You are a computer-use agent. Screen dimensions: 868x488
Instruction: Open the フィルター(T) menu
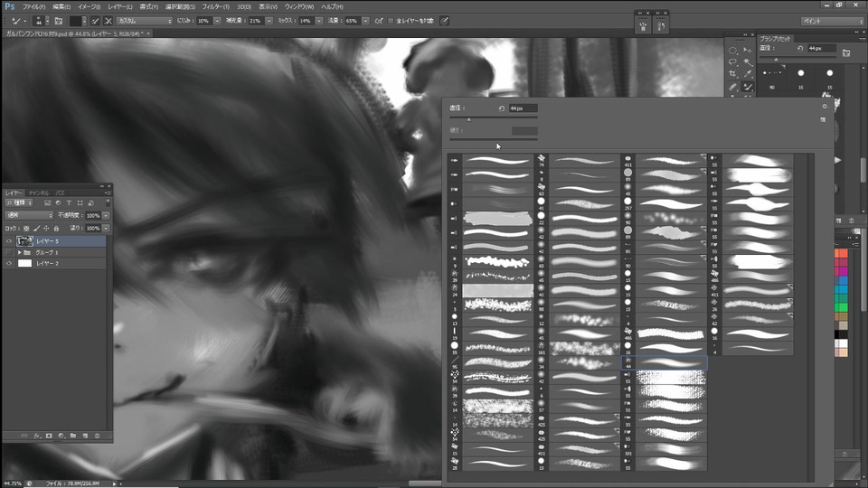pyautogui.click(x=215, y=6)
